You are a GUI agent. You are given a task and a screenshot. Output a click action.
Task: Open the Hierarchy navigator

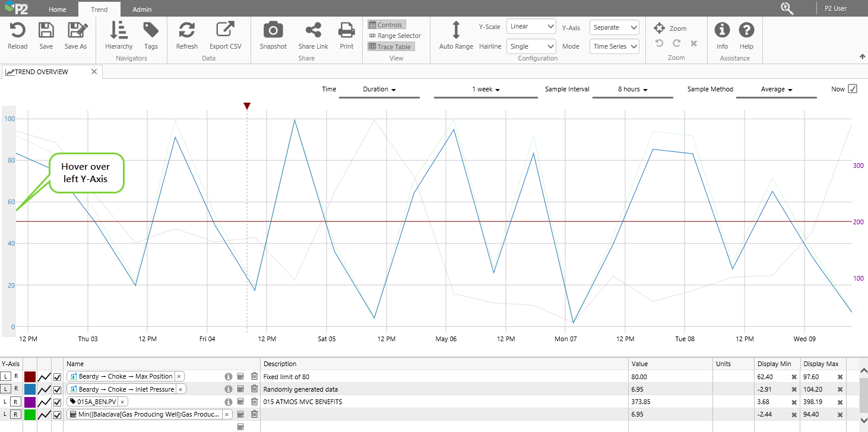tap(119, 30)
